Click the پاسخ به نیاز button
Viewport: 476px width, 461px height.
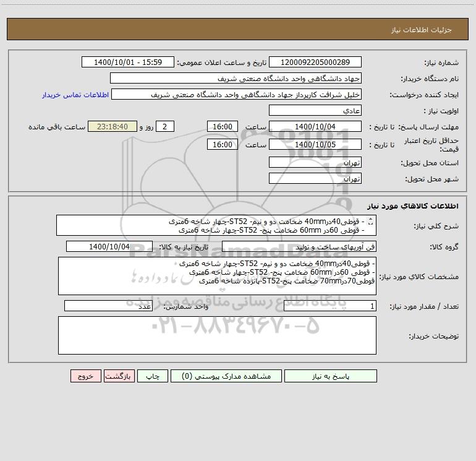point(331,376)
